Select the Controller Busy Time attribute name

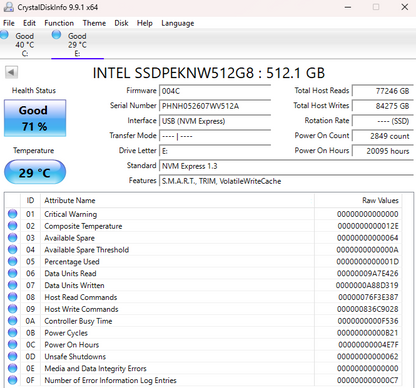click(78, 321)
